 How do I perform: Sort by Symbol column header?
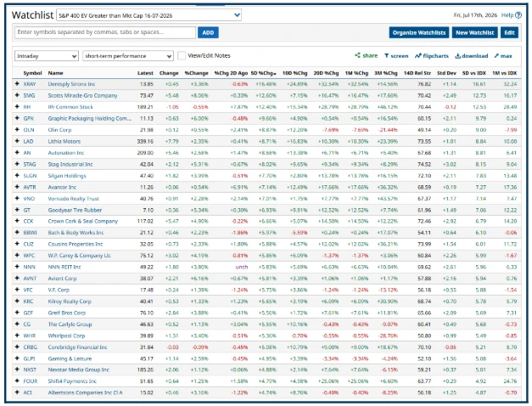click(x=32, y=73)
